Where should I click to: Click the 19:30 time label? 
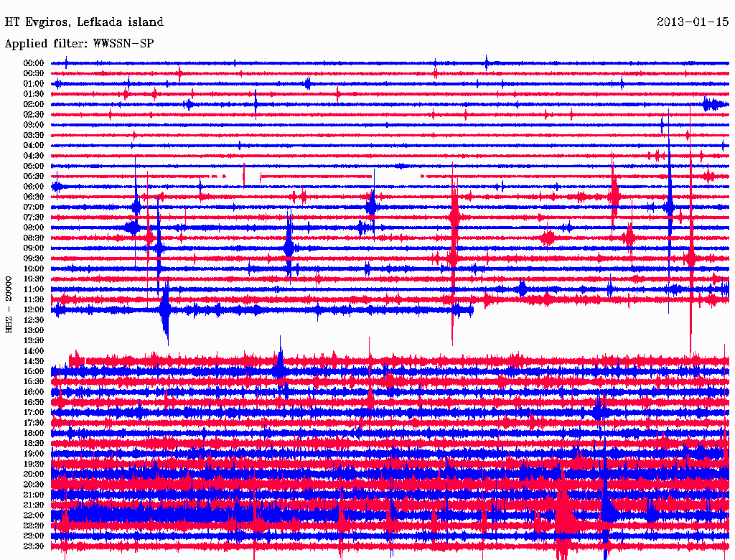[34, 464]
